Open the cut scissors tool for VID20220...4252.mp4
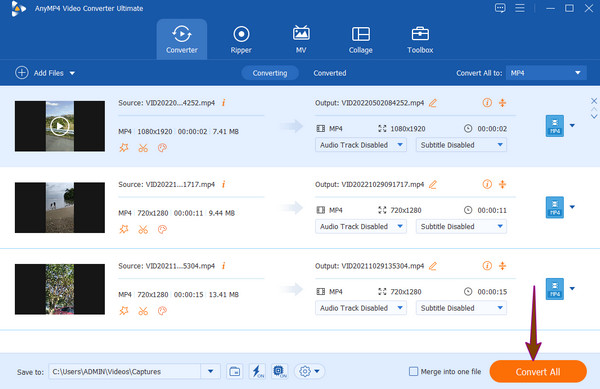 [x=143, y=148]
